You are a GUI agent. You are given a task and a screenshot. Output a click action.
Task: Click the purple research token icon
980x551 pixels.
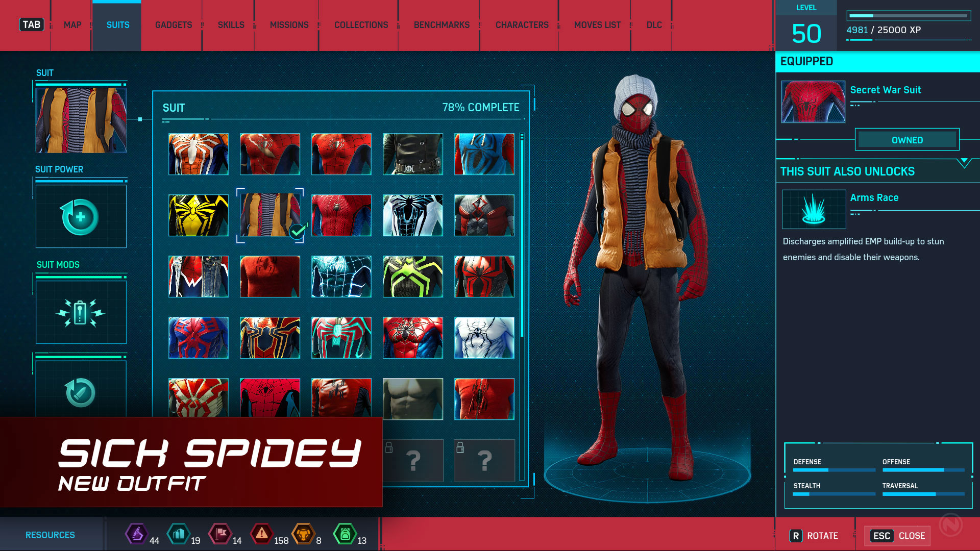point(137,534)
